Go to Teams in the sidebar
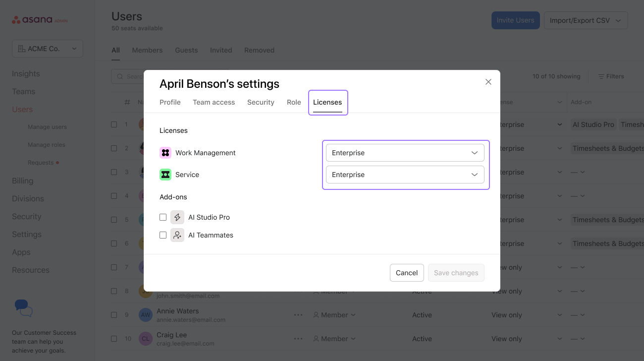Image resolution: width=644 pixels, height=361 pixels. click(x=23, y=91)
